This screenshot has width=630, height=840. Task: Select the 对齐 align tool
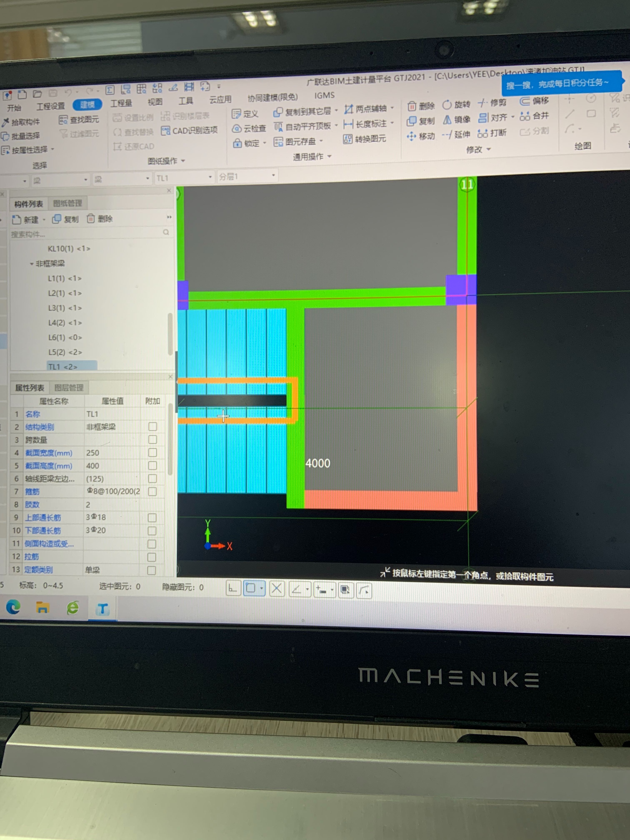click(492, 118)
